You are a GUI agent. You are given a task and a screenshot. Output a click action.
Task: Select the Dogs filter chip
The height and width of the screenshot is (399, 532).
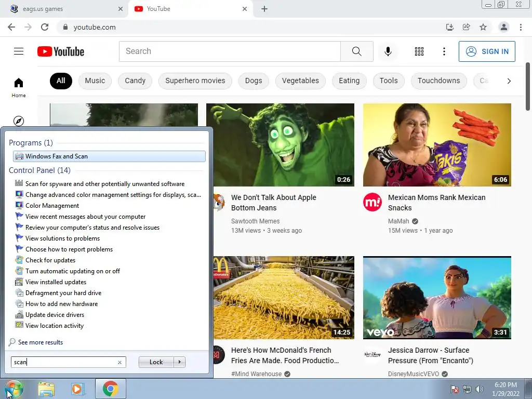click(x=254, y=81)
